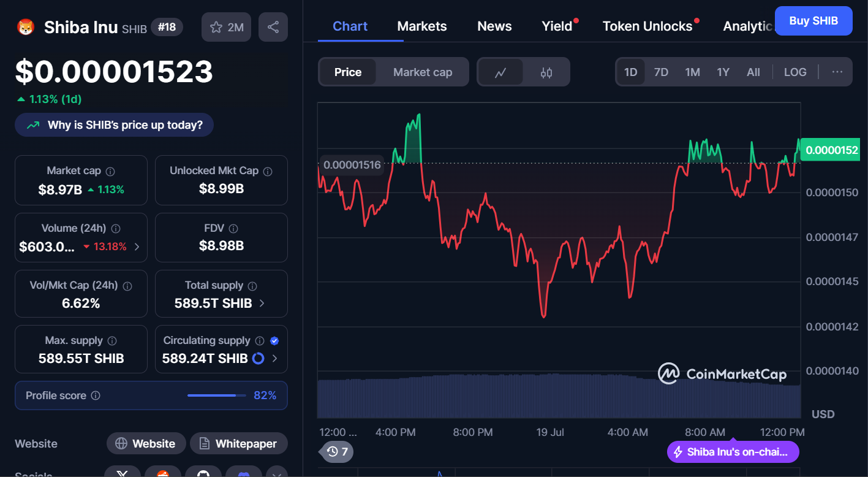Open Market cap info tooltip icon
The height and width of the screenshot is (477, 868).
pos(110,172)
